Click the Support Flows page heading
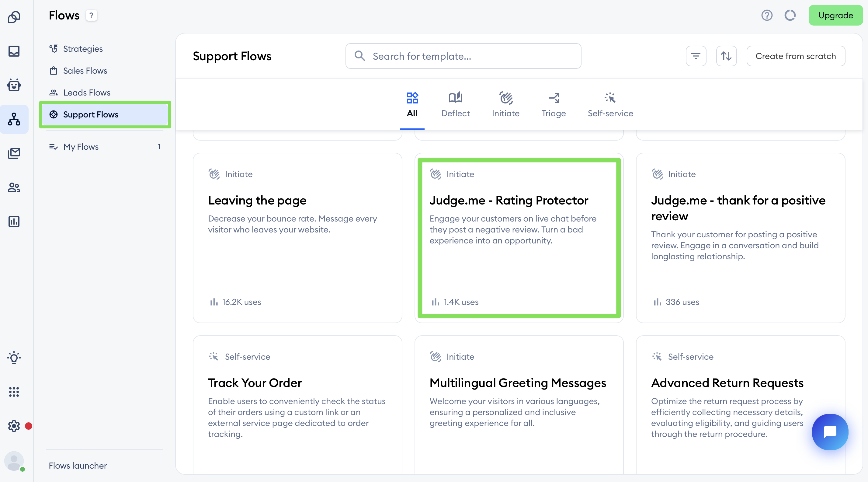The image size is (868, 482). pyautogui.click(x=232, y=56)
